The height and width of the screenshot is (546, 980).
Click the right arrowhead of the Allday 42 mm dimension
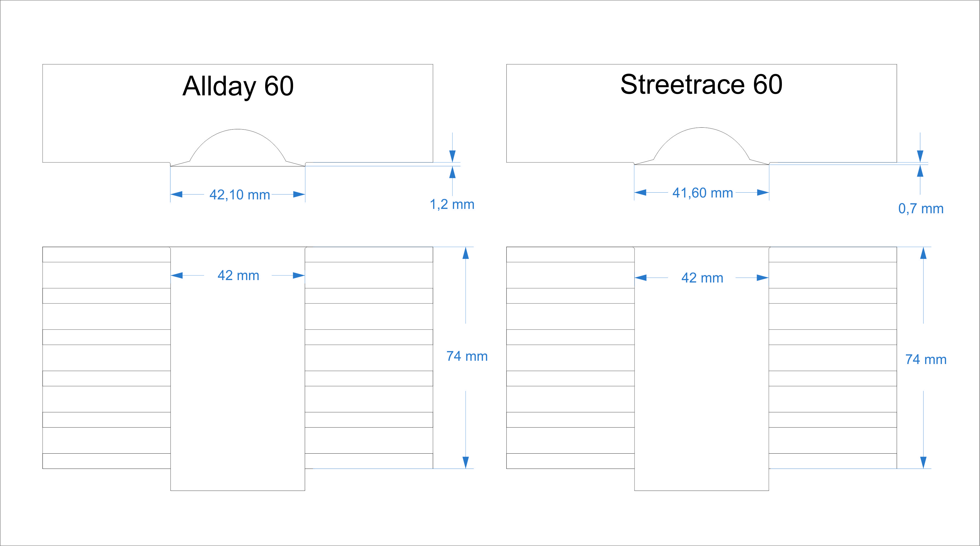point(299,275)
